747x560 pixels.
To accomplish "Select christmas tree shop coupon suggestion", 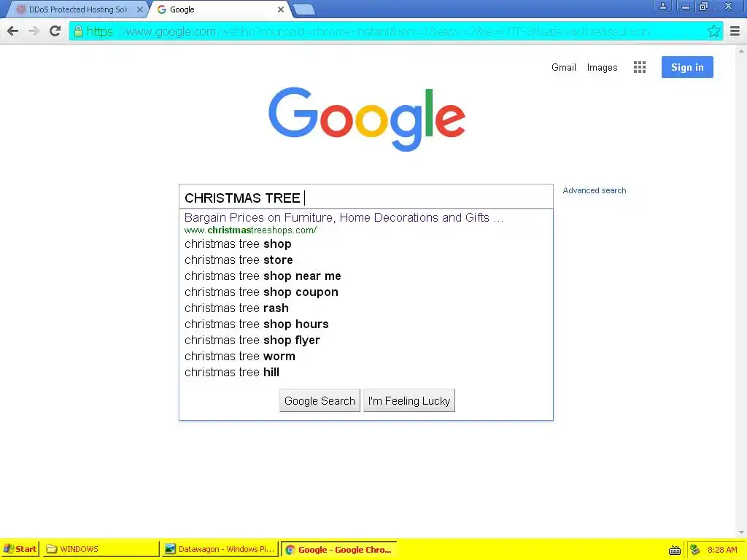I will [x=261, y=292].
